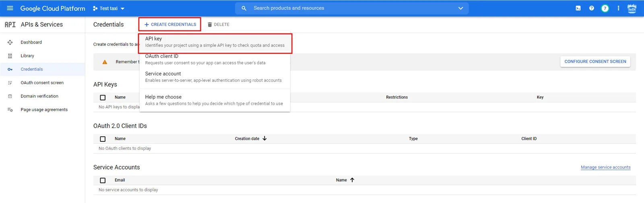
Task: Click CREATE CREDENTIALS button
Action: coord(170,25)
